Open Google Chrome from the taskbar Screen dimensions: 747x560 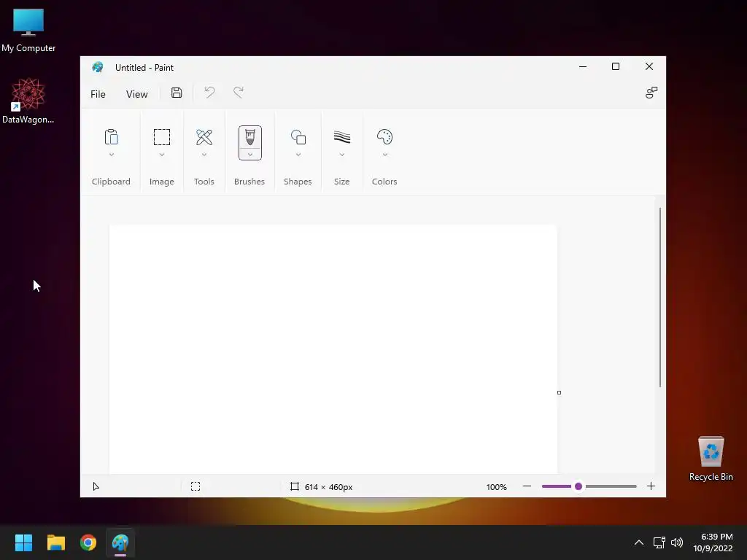click(x=88, y=542)
